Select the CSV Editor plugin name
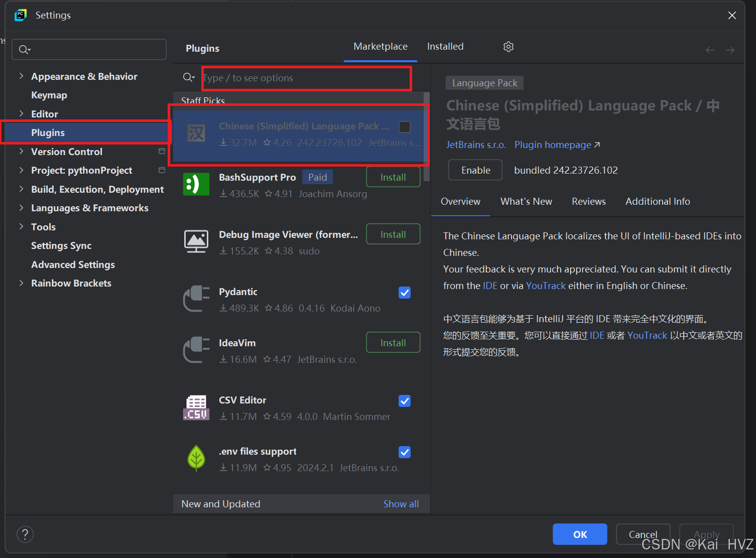The height and width of the screenshot is (558, 756). click(x=242, y=400)
